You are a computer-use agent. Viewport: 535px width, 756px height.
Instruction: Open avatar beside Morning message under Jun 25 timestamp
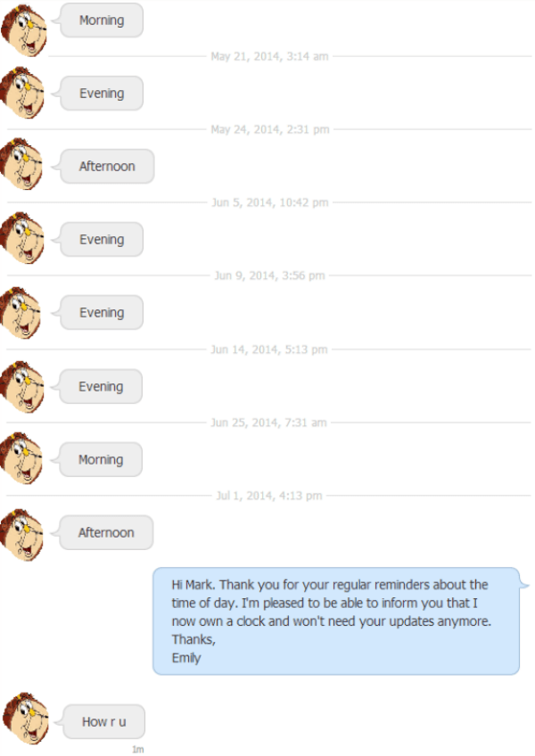point(23,460)
